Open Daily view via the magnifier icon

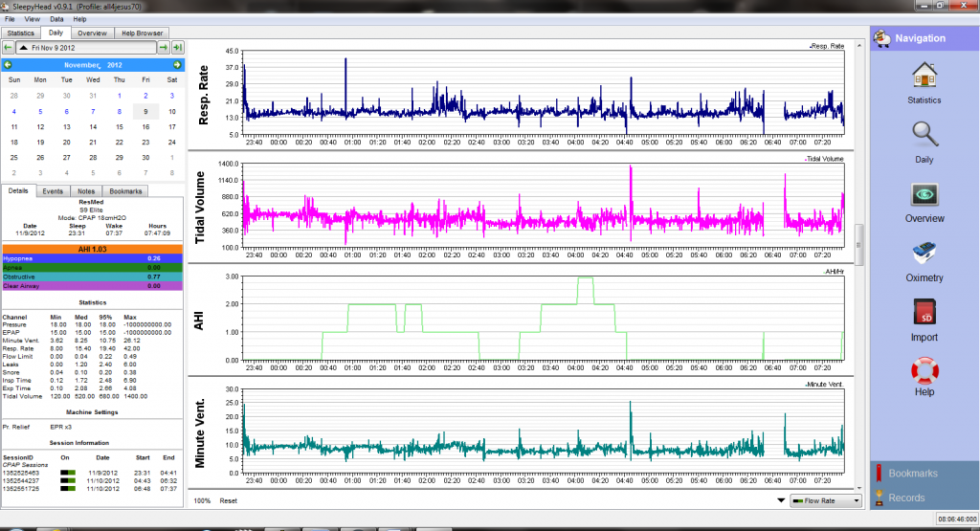924,134
